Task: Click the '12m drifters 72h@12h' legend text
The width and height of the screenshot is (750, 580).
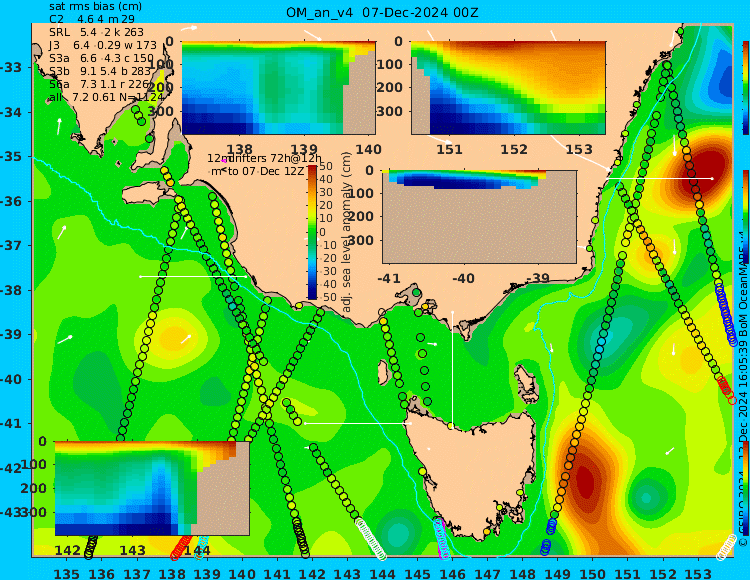Action: click(265, 158)
